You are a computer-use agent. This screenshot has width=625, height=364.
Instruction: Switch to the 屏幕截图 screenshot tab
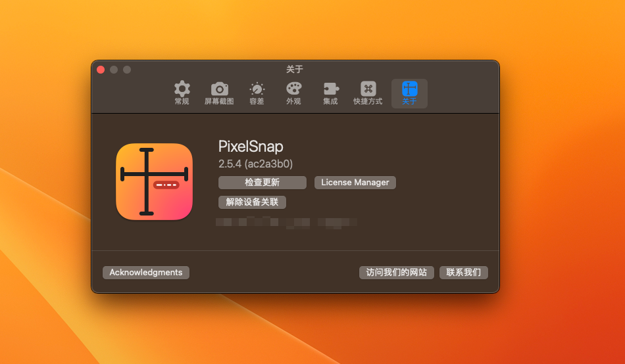click(x=219, y=93)
